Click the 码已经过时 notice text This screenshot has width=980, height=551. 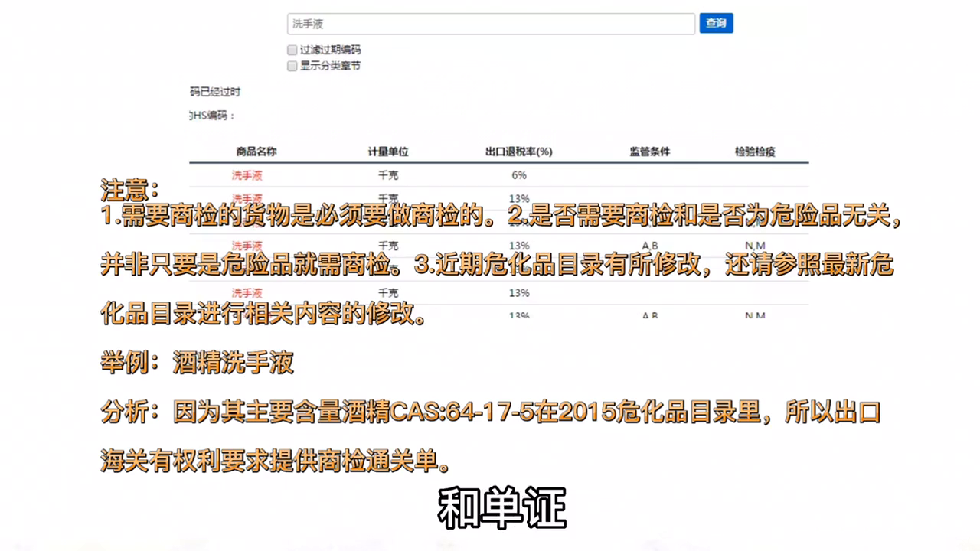tap(214, 92)
